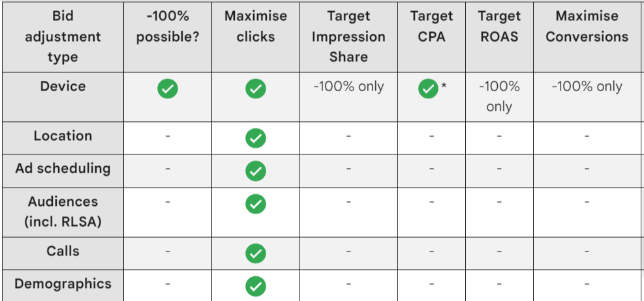Click the Device Maximise clicks checkmark
The image size is (644, 301).
(256, 89)
